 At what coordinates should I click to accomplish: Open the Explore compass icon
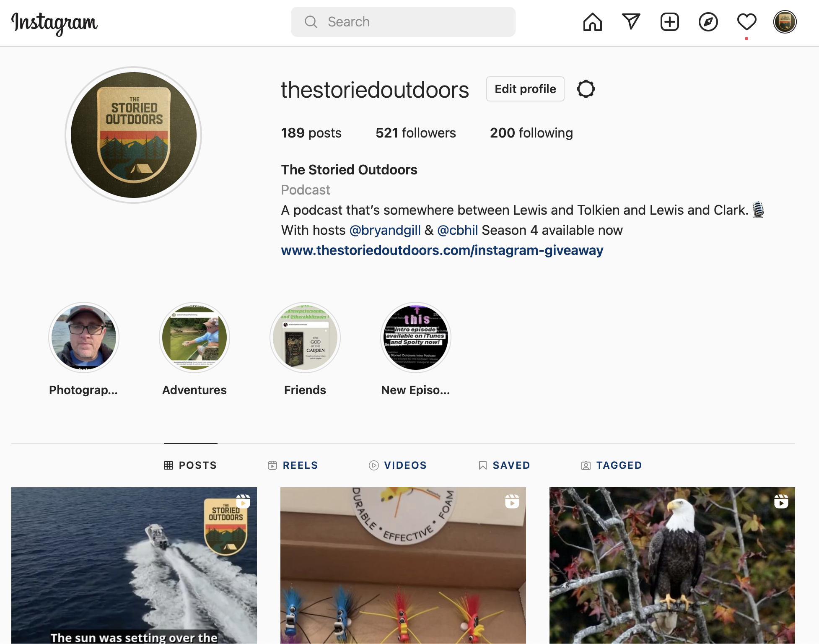(708, 22)
